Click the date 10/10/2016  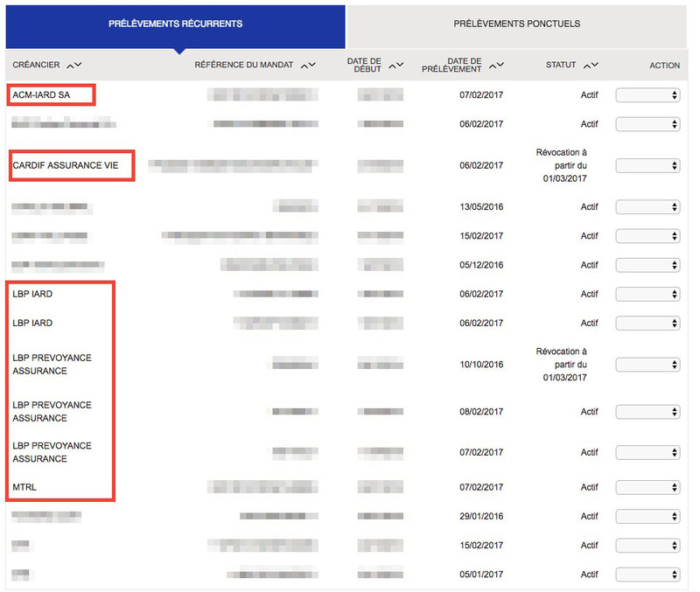481,365
